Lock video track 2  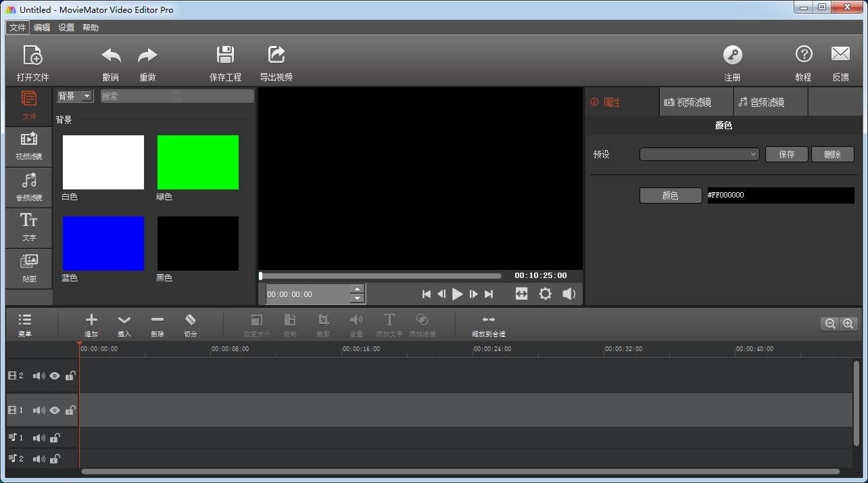pyautogui.click(x=70, y=375)
